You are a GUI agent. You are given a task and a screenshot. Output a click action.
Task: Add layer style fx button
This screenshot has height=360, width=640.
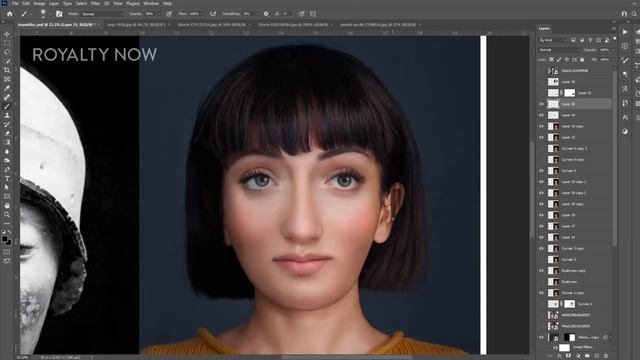click(559, 356)
